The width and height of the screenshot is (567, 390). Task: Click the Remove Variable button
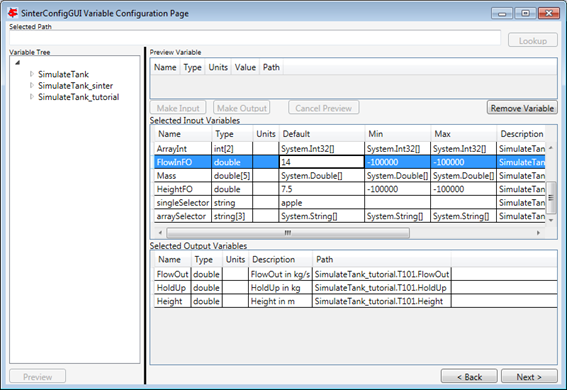coord(522,108)
